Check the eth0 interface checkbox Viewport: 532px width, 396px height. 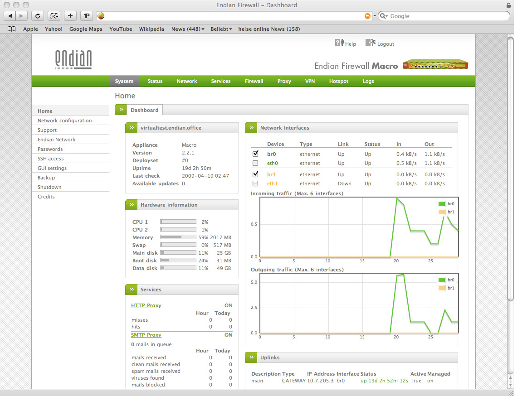[x=255, y=163]
